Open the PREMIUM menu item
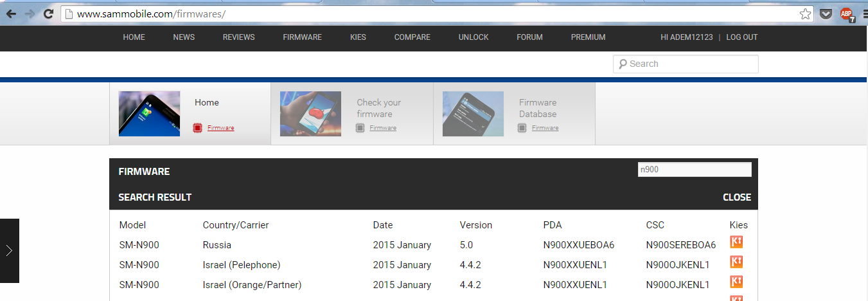The width and height of the screenshot is (868, 301). coord(589,37)
